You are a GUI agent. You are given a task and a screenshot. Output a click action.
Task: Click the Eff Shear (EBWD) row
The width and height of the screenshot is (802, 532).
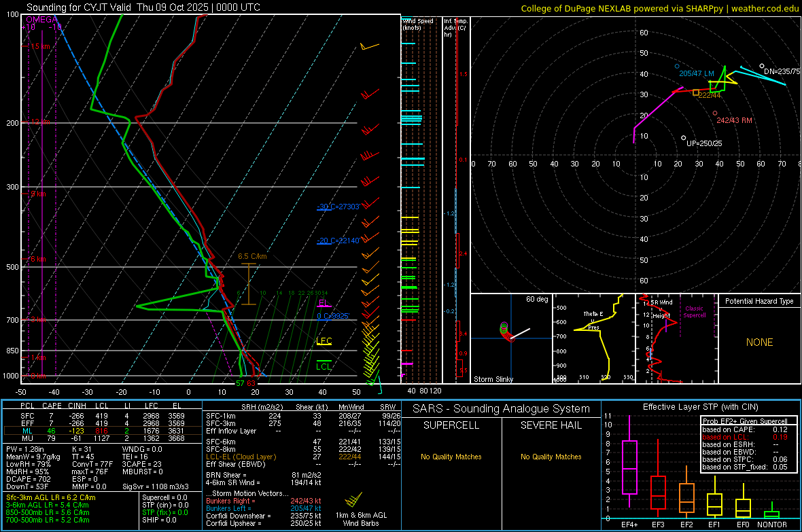pos(303,464)
